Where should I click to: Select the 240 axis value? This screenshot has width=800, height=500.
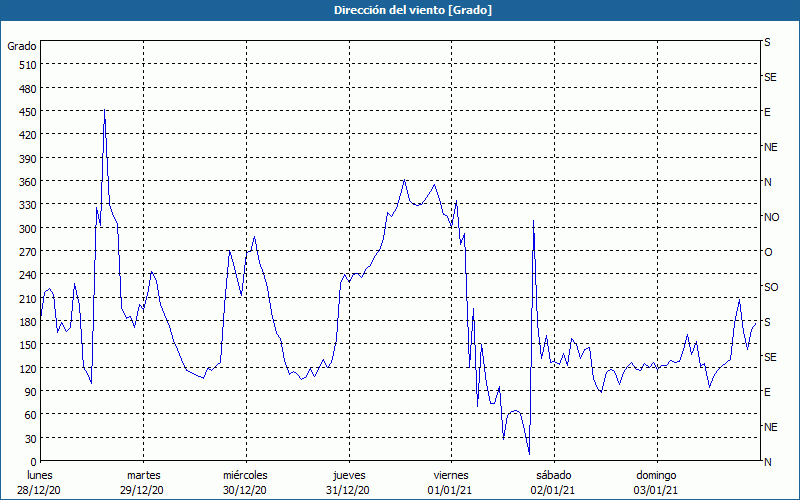coord(28,276)
